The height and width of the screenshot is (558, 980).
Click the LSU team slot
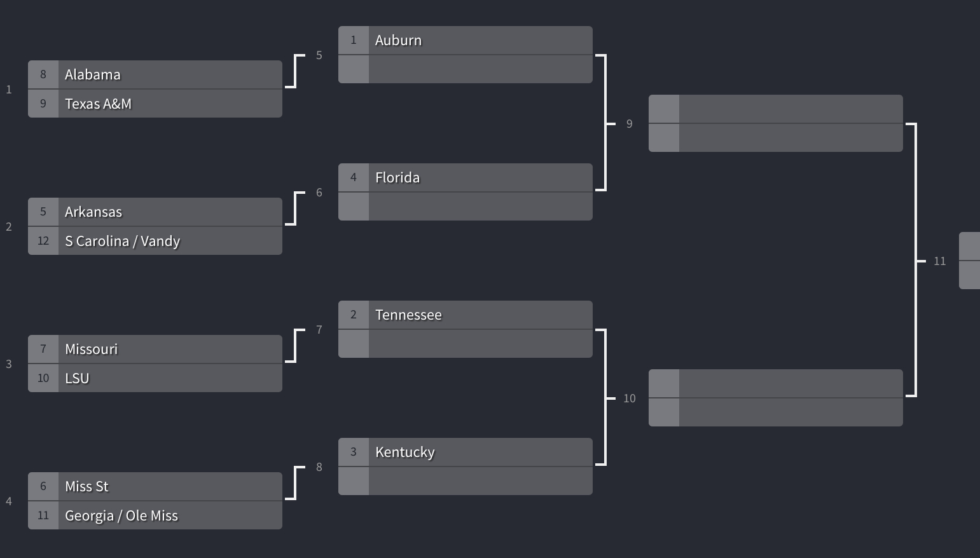click(x=155, y=378)
